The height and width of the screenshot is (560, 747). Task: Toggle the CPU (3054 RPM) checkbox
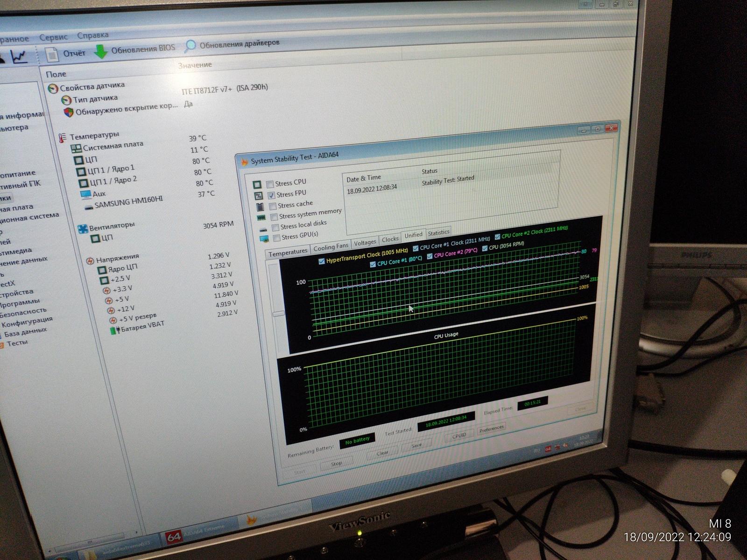[x=485, y=248]
